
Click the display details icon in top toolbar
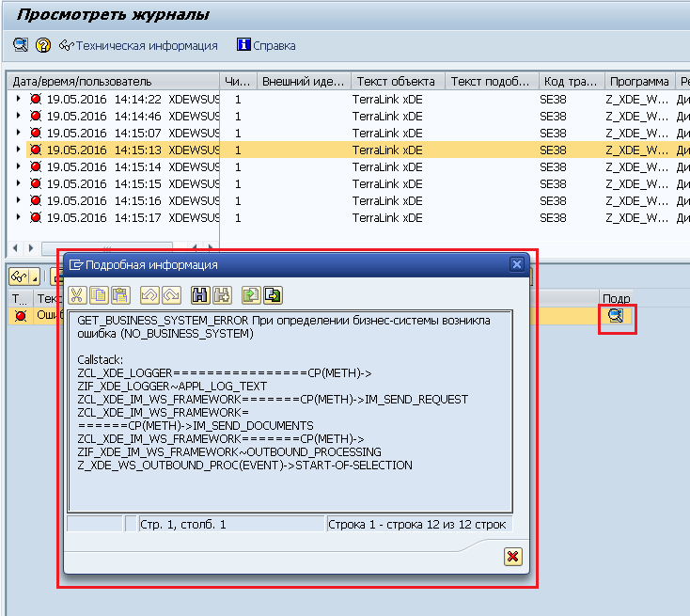(x=20, y=45)
